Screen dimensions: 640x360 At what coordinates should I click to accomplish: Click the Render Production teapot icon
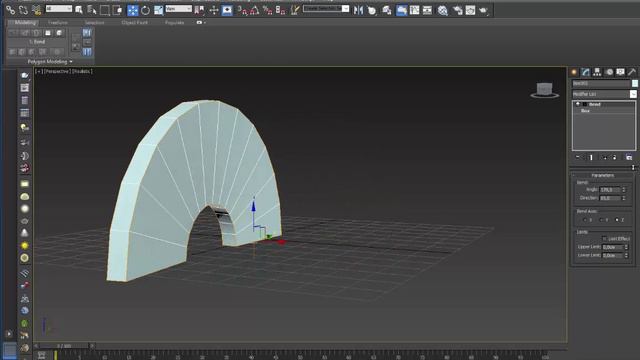(483, 10)
